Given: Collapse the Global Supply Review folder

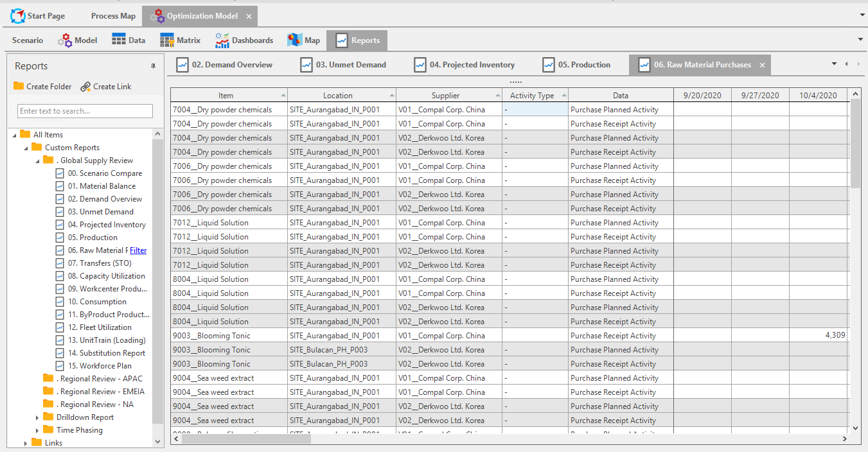Looking at the screenshot, I should [x=38, y=161].
